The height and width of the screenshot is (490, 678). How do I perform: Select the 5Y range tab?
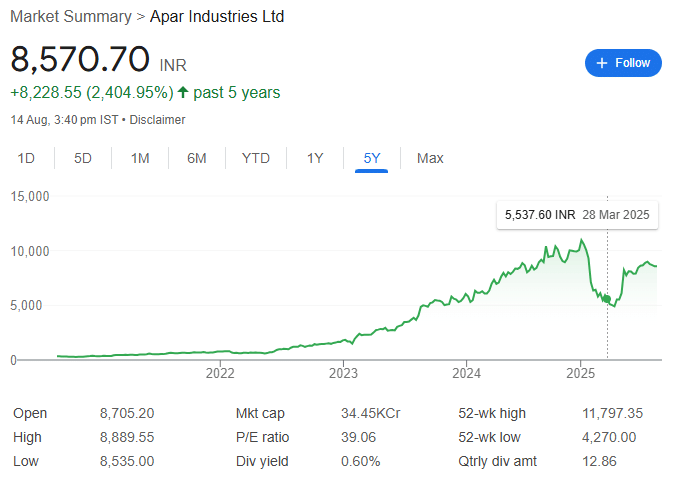click(371, 158)
